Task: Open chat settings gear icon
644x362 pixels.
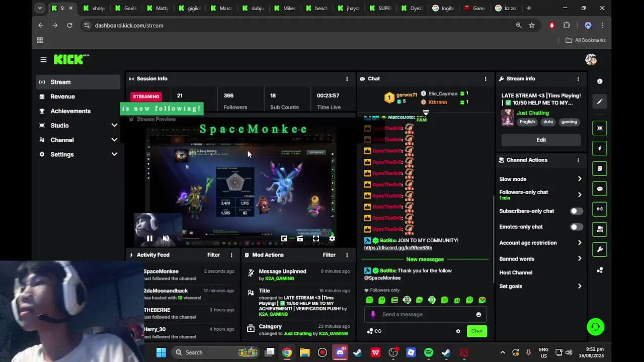Action: tap(458, 331)
